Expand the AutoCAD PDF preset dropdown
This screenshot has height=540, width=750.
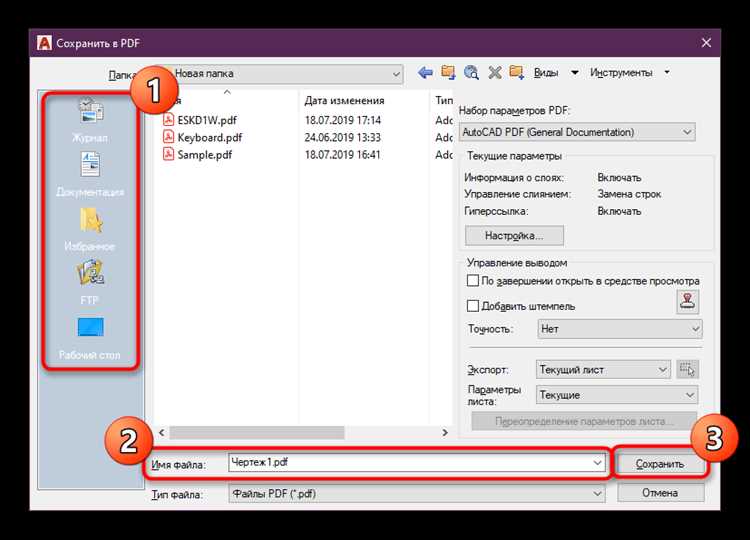[x=577, y=132]
